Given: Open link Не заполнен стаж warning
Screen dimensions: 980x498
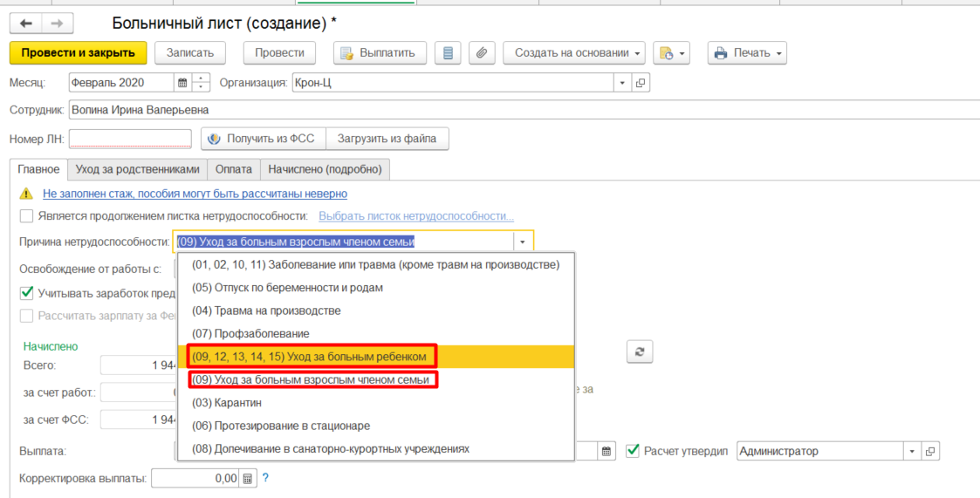Looking at the screenshot, I should tap(195, 194).
